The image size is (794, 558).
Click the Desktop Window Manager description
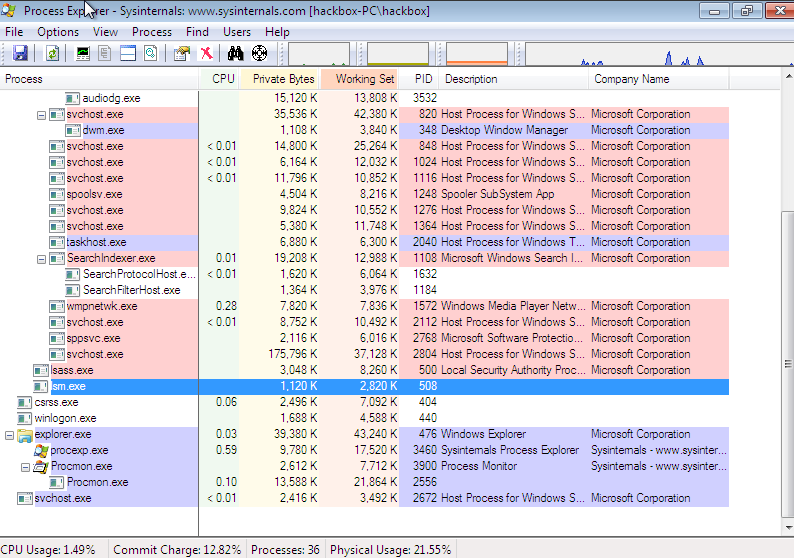[x=504, y=130]
